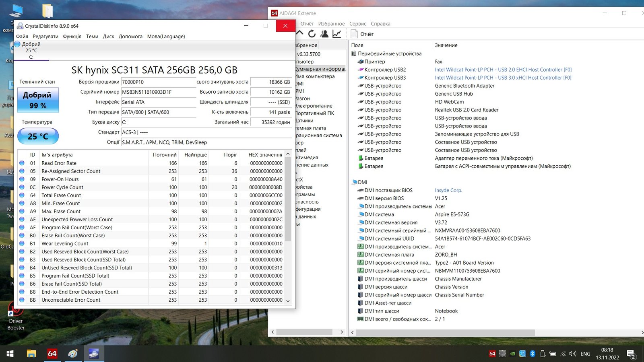644x362 pixels.
Task: Click the status circle for Power-On Hours
Action: [22, 179]
